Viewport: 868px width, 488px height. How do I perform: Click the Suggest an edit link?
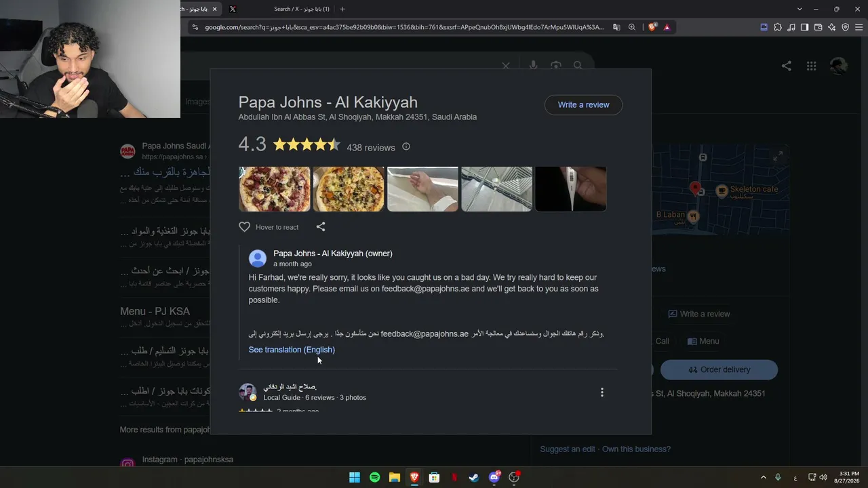[x=568, y=449]
